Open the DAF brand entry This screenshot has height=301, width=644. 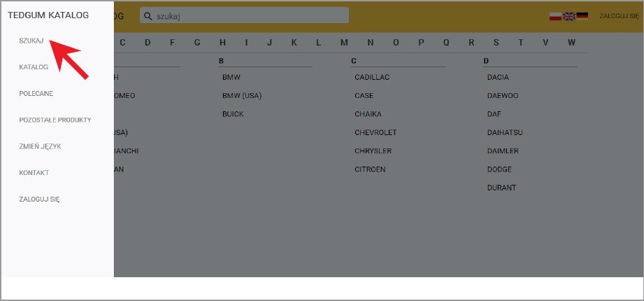[494, 114]
